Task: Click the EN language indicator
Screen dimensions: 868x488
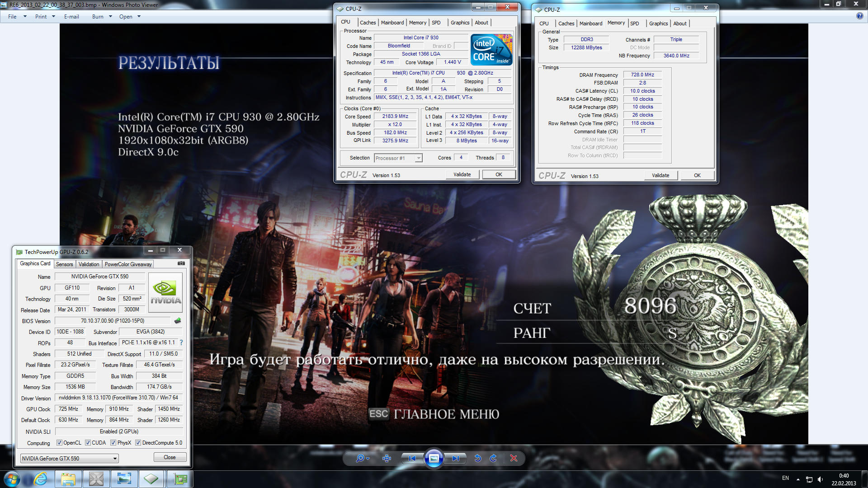Action: pyautogui.click(x=785, y=478)
